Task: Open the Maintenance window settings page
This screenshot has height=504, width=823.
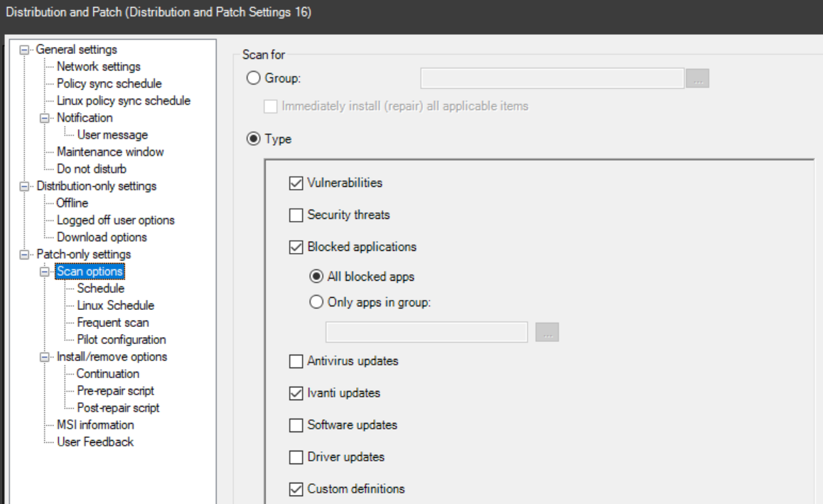Action: pyautogui.click(x=110, y=152)
